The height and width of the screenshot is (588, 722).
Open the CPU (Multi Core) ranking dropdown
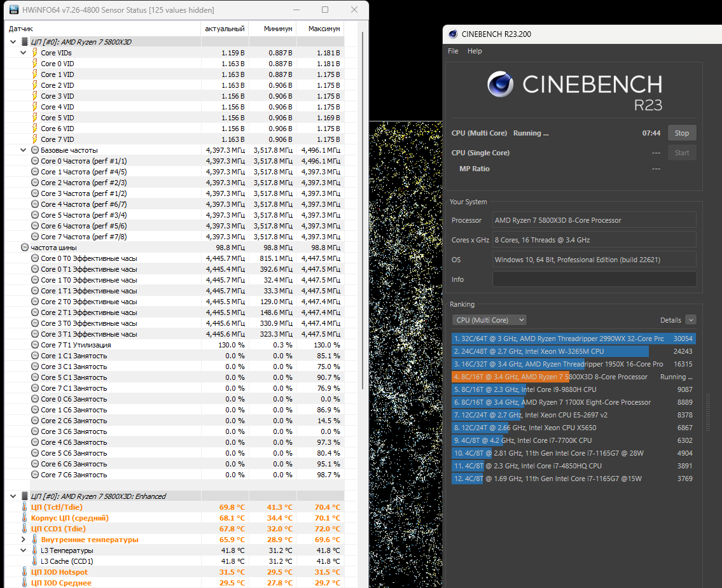(489, 320)
